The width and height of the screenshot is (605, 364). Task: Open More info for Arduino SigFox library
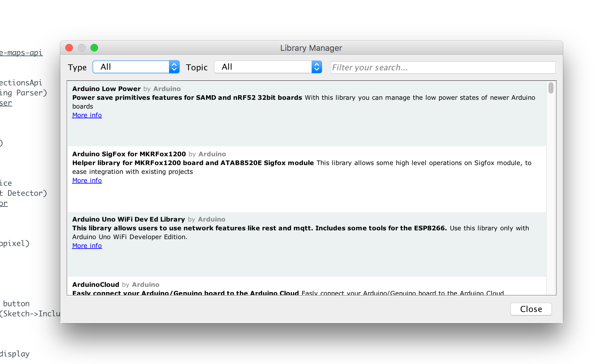click(87, 180)
